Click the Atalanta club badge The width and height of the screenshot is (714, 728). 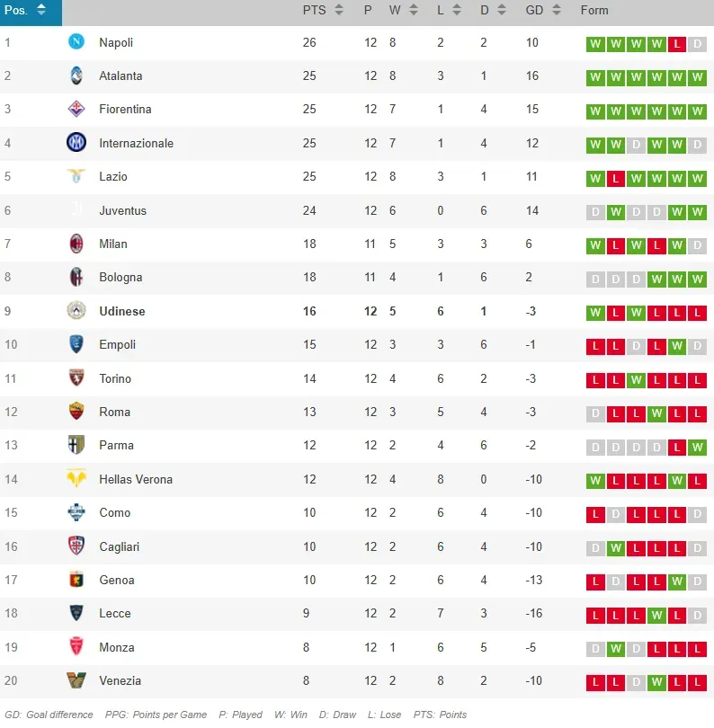[76, 76]
